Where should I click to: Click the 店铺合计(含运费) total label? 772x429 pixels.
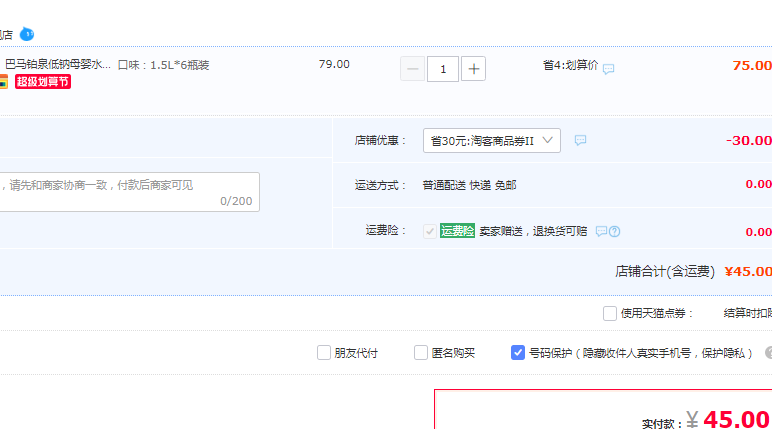(665, 271)
